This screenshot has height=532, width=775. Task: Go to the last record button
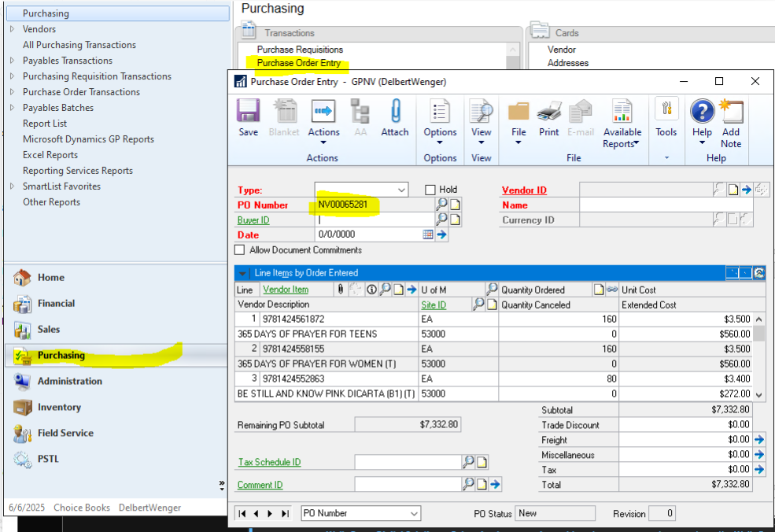pos(285,514)
